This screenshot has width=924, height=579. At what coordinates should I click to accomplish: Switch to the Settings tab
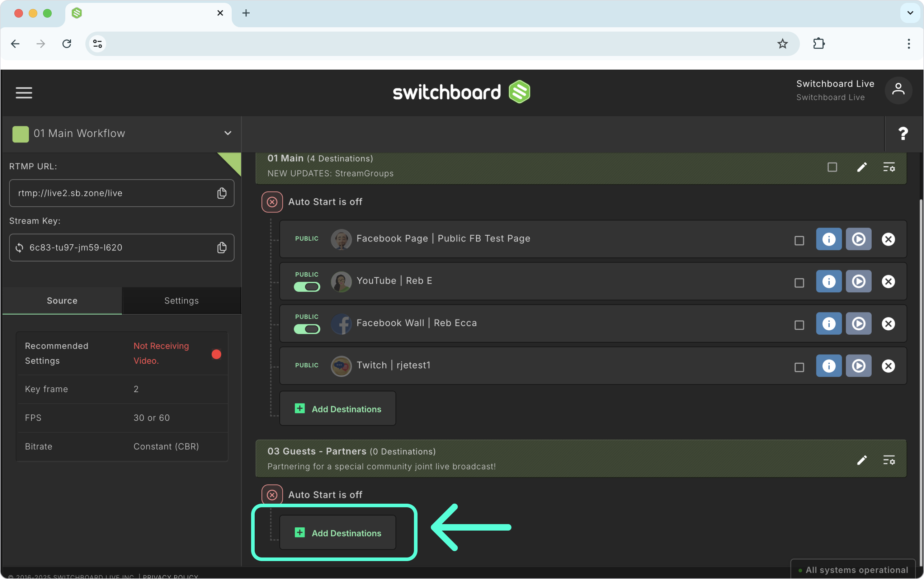181,301
